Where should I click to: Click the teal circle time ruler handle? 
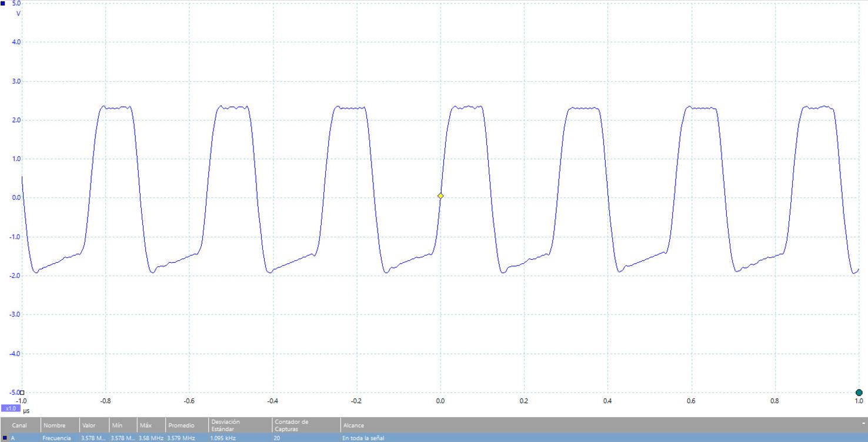click(x=859, y=393)
